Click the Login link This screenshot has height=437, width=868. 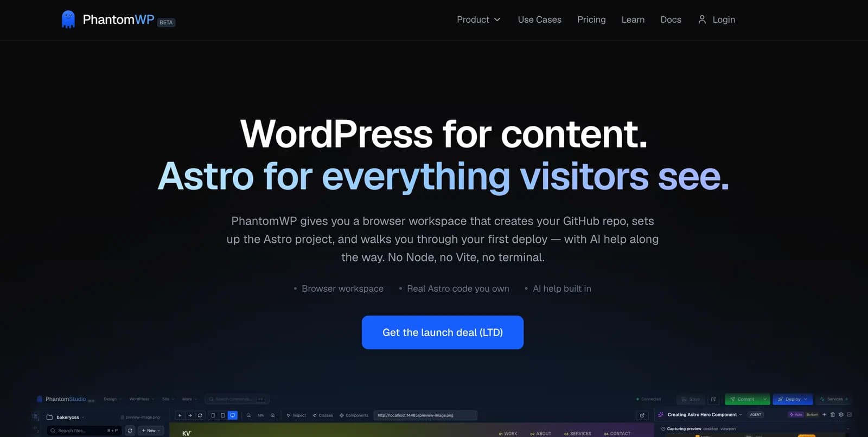[x=724, y=20]
